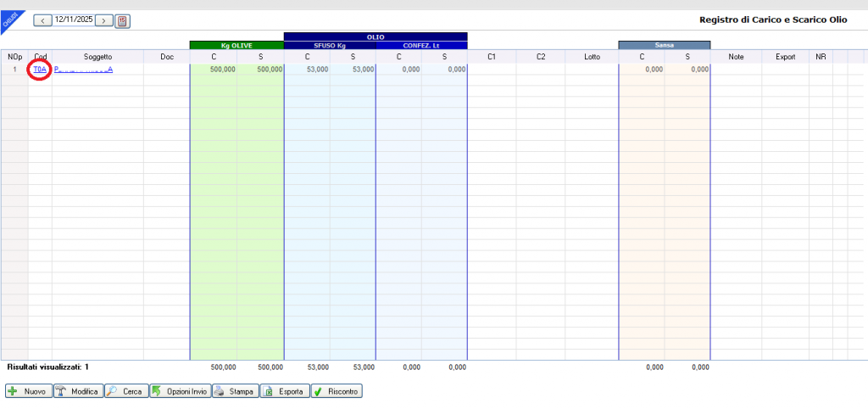Image resolution: width=868 pixels, height=409 pixels.
Task: Click row 1 CONFEZ. Lt C cell 0,000
Action: [x=398, y=70]
